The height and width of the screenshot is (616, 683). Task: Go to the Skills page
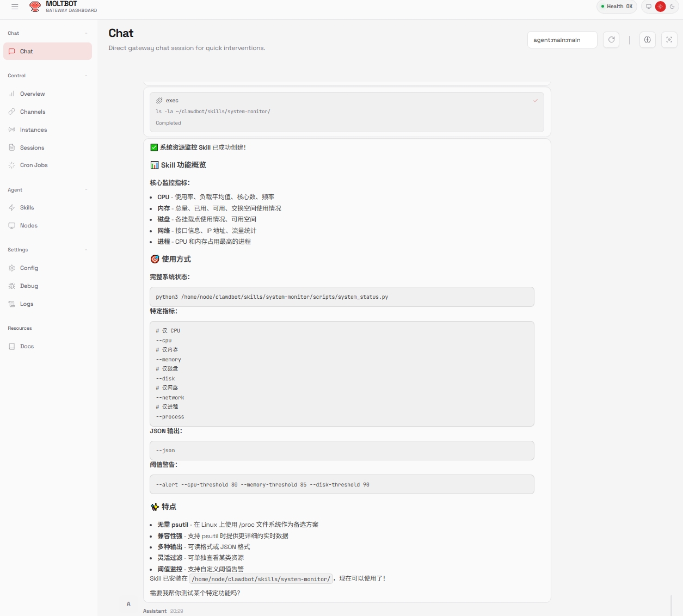pyautogui.click(x=27, y=208)
